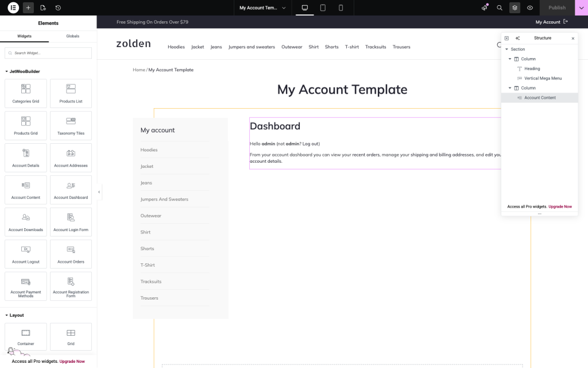The image size is (588, 368).
Task: Open Tracksuits in the top navigation
Action: click(x=376, y=47)
